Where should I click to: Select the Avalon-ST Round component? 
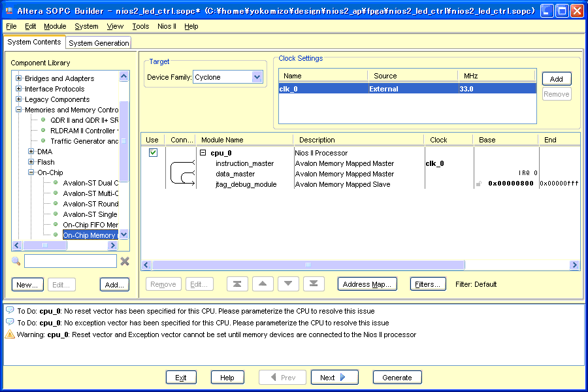point(90,204)
